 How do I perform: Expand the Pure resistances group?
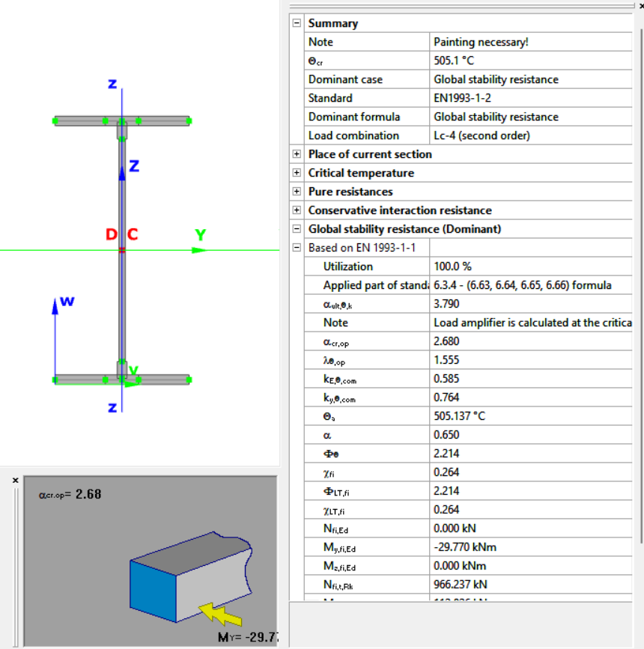297,192
